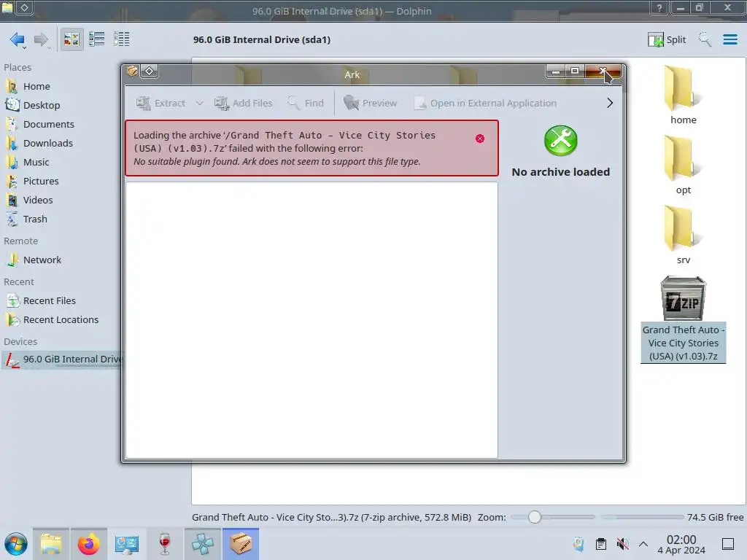Switch Dolphin to Icons view mode
Viewport: 747px width, 560px height.
coord(71,39)
